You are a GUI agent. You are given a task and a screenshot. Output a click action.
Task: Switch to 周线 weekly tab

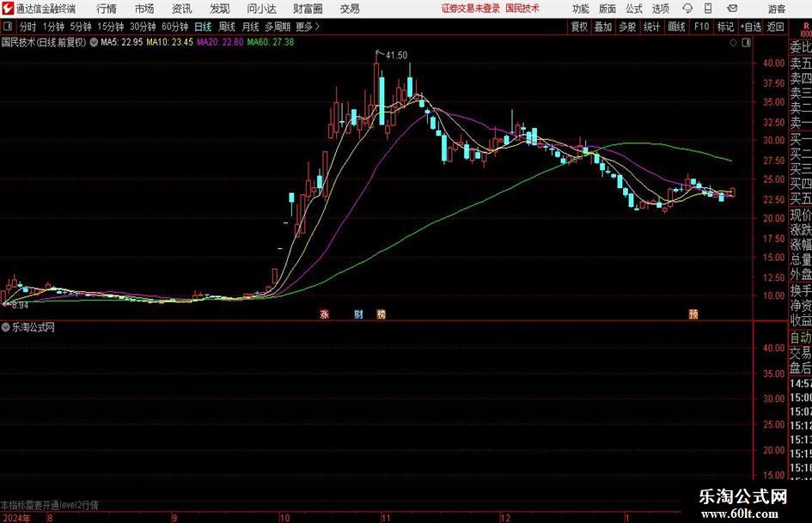pyautogui.click(x=227, y=27)
